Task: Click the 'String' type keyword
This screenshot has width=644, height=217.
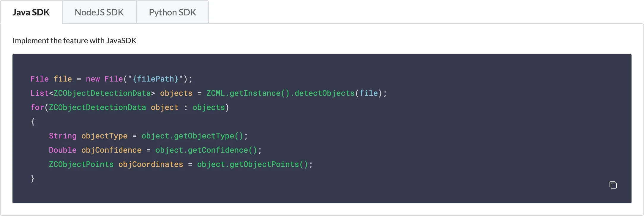Action: [x=63, y=136]
